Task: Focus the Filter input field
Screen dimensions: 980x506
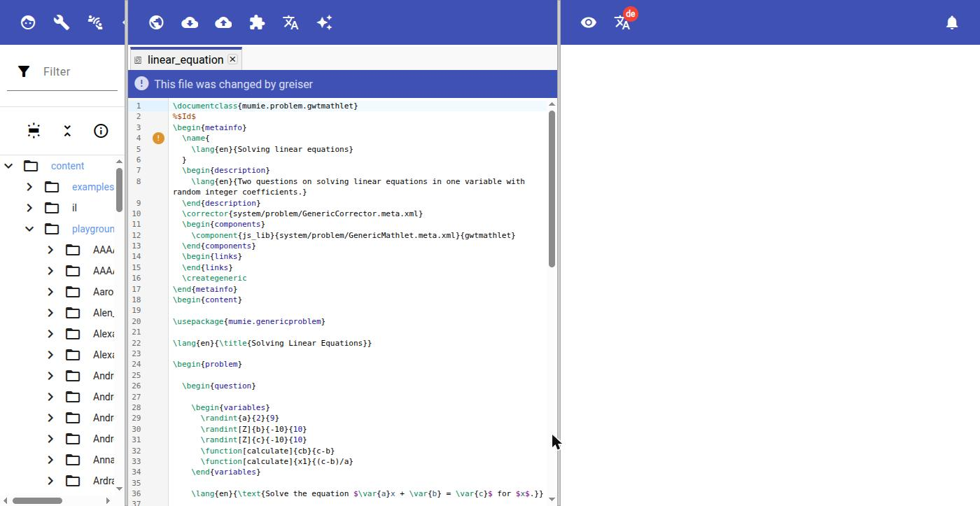Action: click(78, 71)
